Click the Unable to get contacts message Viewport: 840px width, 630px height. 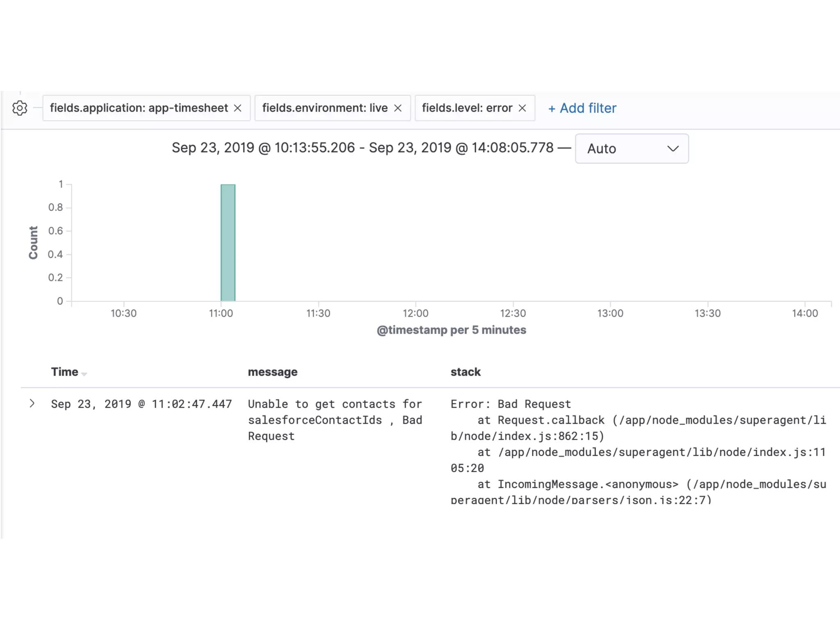[x=335, y=420]
